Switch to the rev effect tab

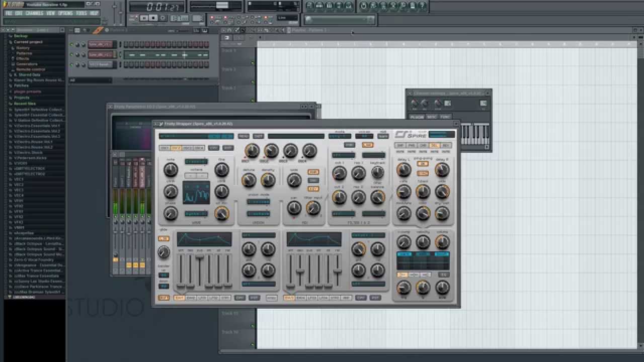click(446, 145)
